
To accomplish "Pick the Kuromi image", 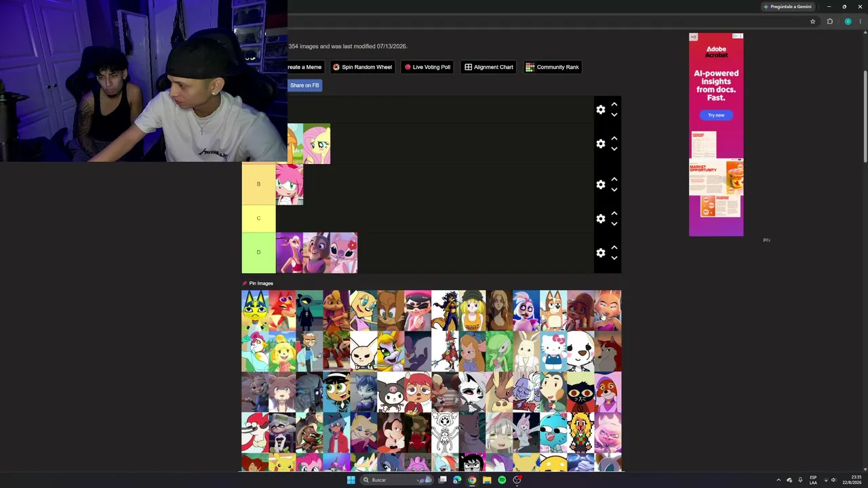I will coord(391,392).
